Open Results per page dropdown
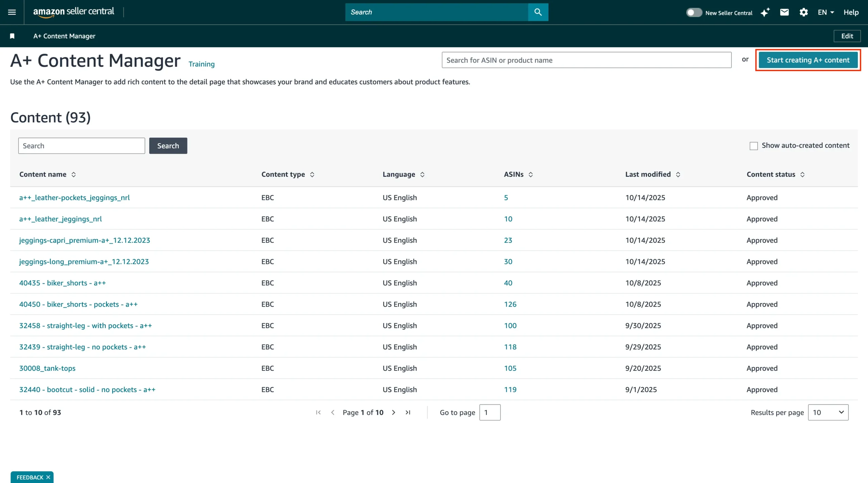 828,412
